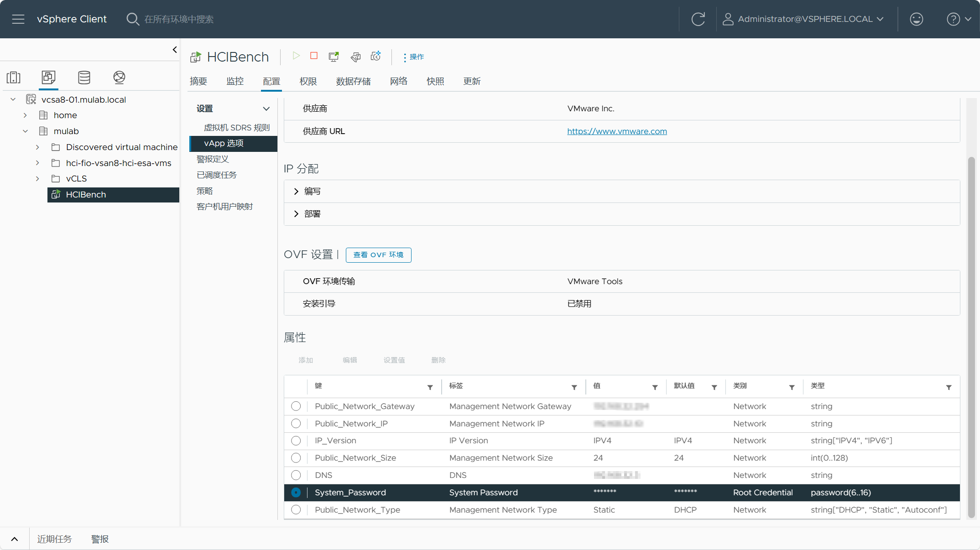
Task: Filter the 标签 column
Action: click(x=574, y=387)
